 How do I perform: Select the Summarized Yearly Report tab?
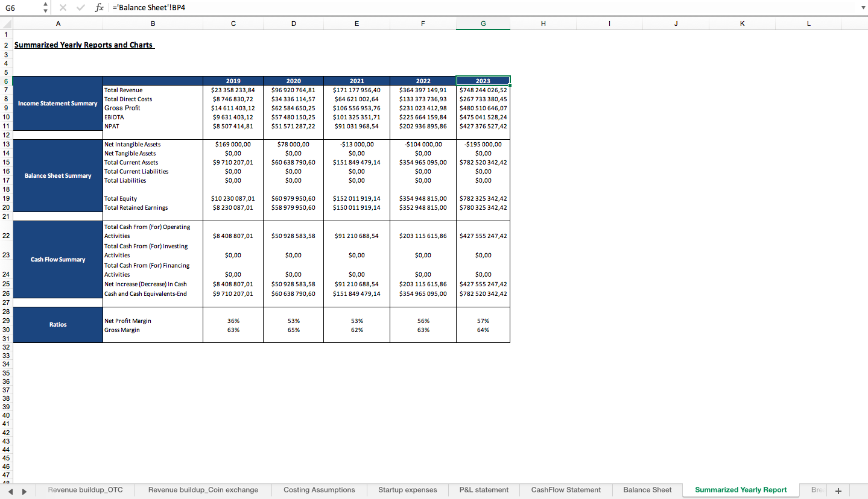pos(741,490)
